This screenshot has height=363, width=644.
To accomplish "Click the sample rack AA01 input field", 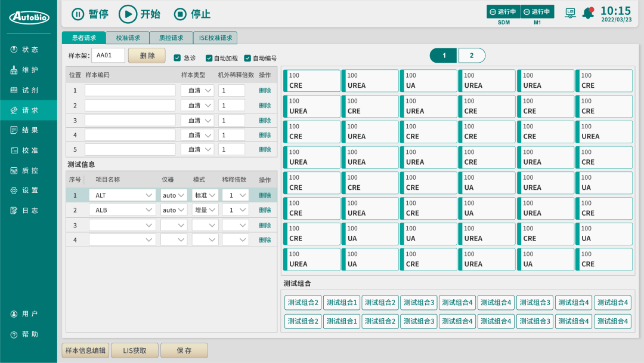I will tap(108, 56).
